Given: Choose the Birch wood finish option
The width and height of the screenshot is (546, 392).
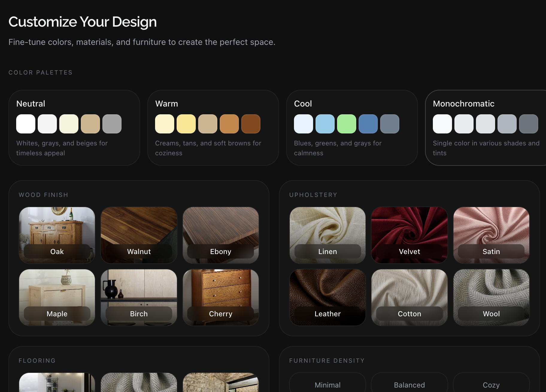Looking at the screenshot, I should (139, 297).
